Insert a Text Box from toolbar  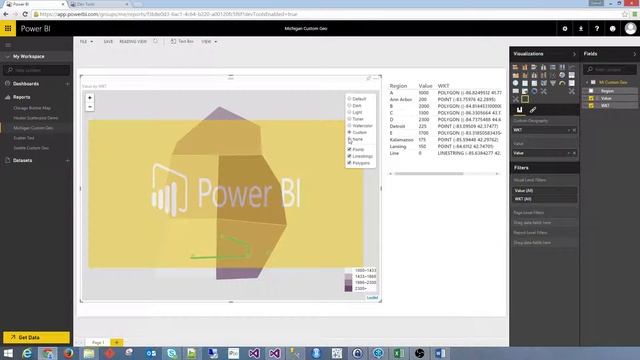182,42
